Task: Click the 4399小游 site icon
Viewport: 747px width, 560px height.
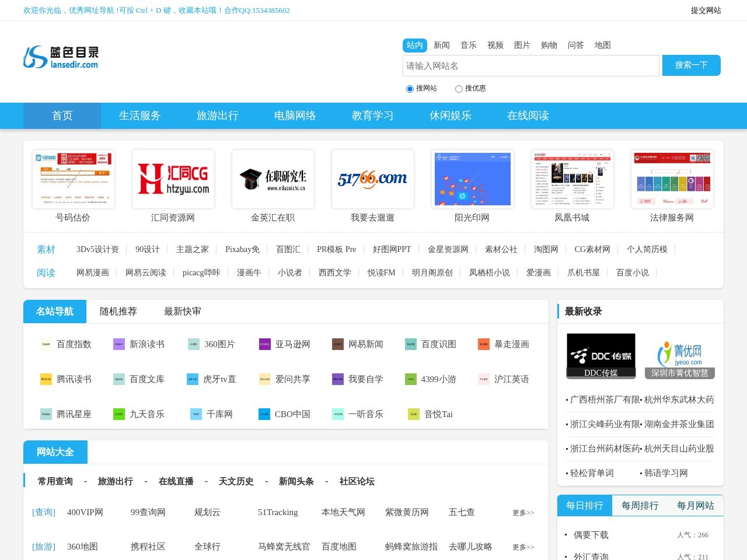Action: pos(411,379)
